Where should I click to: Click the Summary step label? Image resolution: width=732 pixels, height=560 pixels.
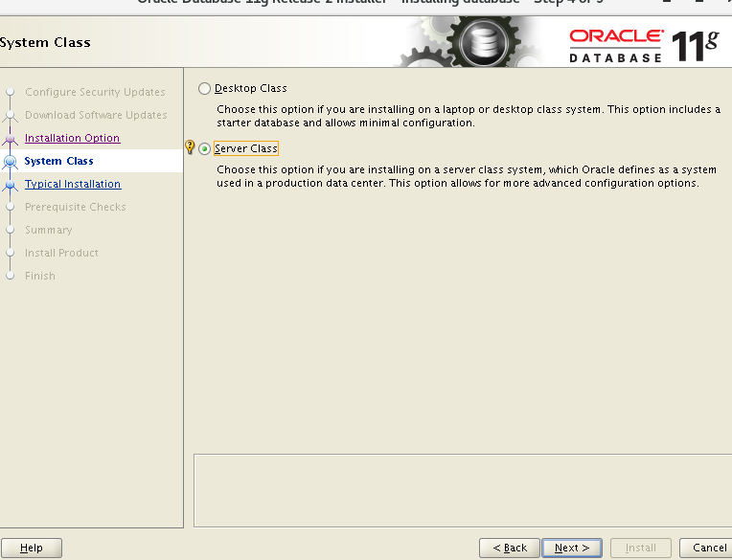pos(49,230)
